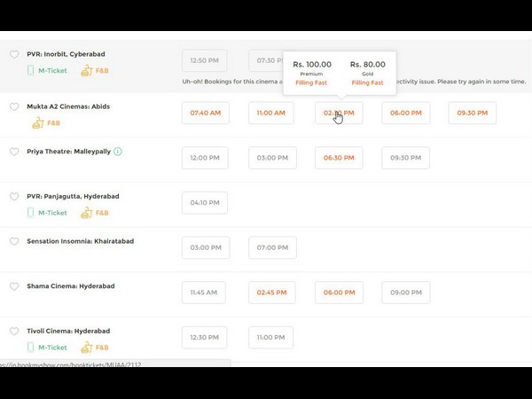The height and width of the screenshot is (399, 532).
Task: Select 07:00 PM show at Sensation Insomnia
Action: [x=272, y=247]
